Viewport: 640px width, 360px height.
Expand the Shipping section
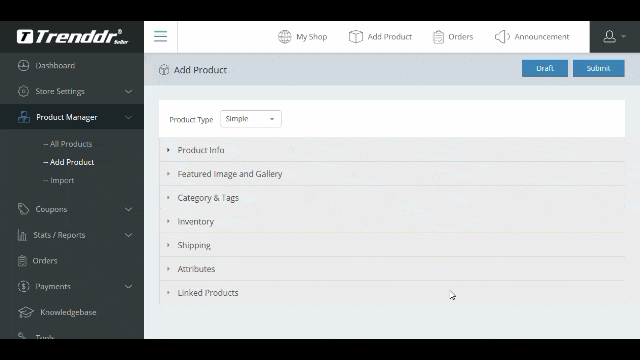[x=392, y=245]
